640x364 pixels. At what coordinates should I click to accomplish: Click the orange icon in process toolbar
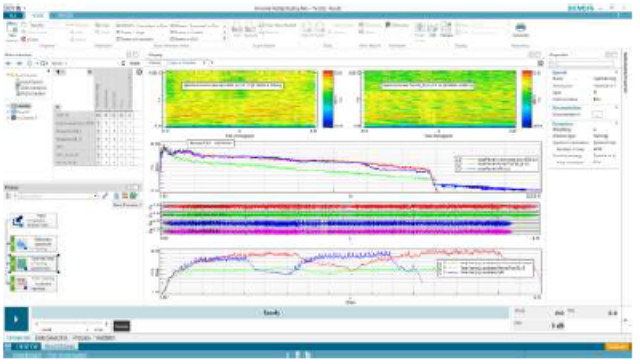point(125,196)
